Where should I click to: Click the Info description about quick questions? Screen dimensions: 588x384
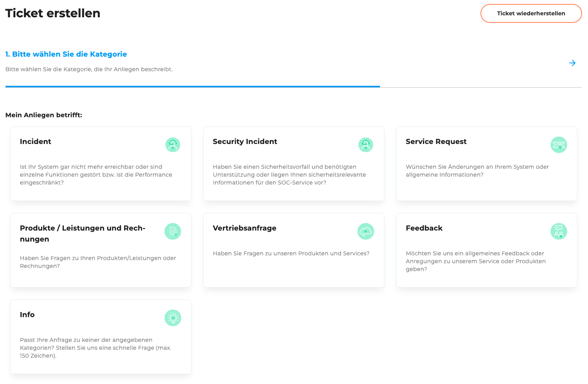click(96, 348)
